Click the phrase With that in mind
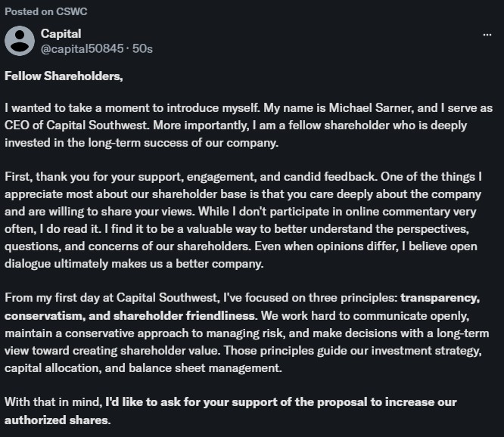The image size is (504, 437). click(54, 402)
